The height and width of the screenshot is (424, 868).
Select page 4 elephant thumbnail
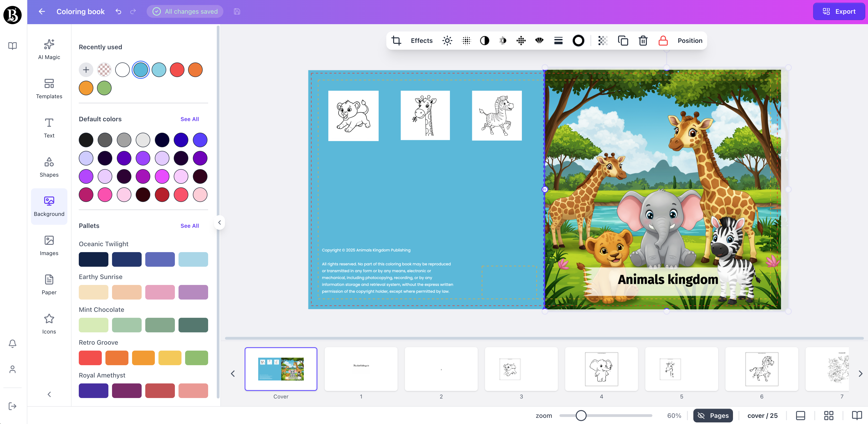pyautogui.click(x=601, y=369)
